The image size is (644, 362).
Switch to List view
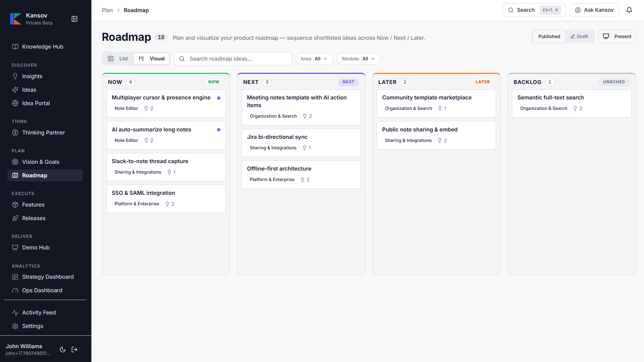pos(118,59)
